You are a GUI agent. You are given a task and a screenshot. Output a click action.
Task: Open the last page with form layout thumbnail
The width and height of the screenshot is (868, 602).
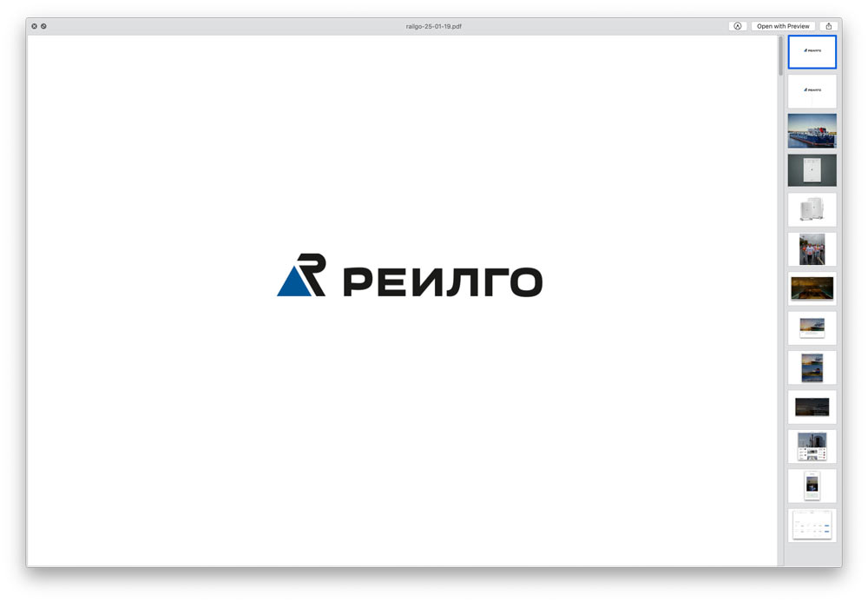(811, 526)
